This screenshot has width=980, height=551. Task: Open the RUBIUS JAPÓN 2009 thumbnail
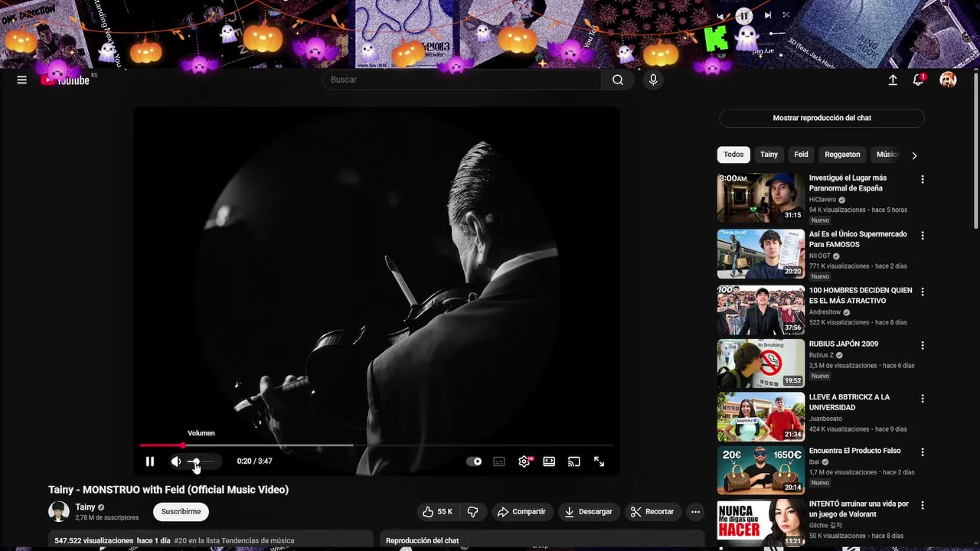(761, 364)
